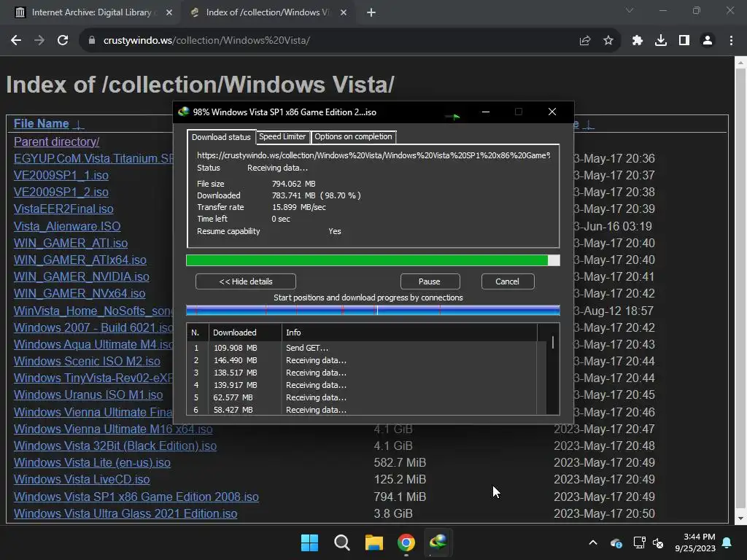This screenshot has width=747, height=560.
Task: Open the Options on completion tab
Action: pos(353,136)
